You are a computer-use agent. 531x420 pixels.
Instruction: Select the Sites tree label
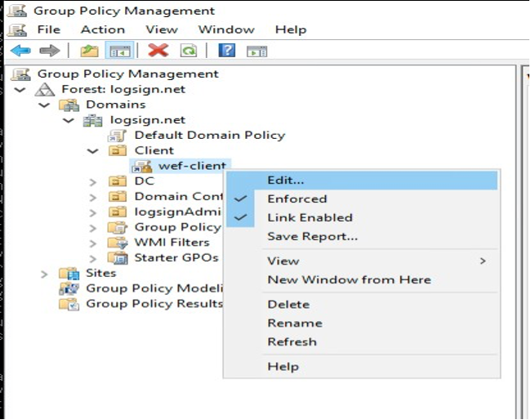pos(100,273)
